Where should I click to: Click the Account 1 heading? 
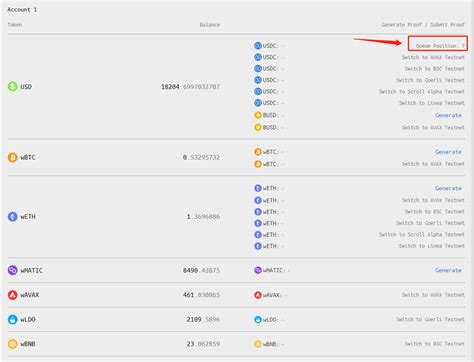(22, 10)
